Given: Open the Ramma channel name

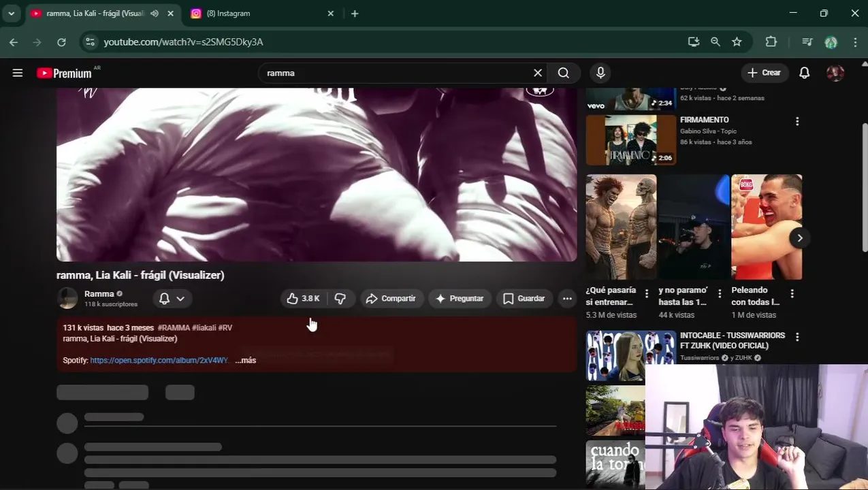Looking at the screenshot, I should 99,294.
